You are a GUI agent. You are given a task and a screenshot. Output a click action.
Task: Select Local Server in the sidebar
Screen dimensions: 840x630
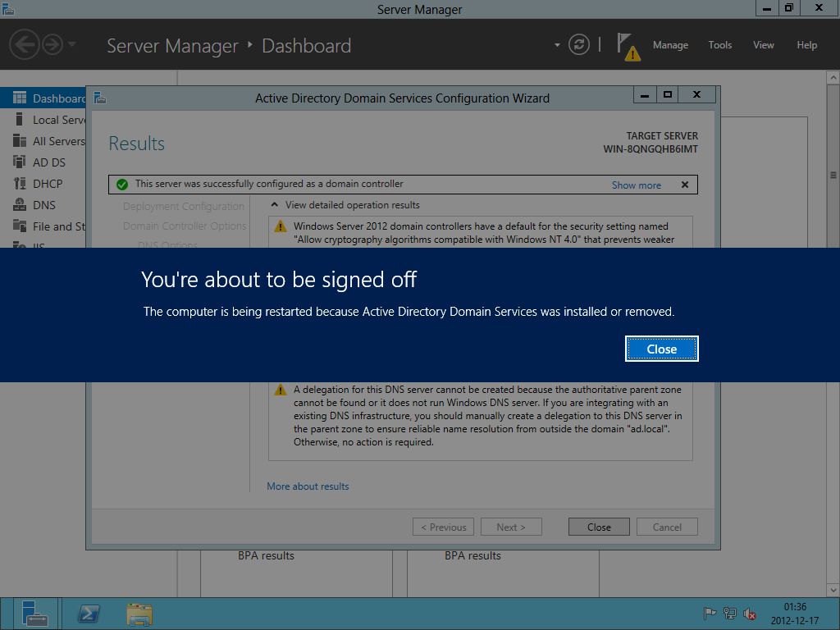click(x=43, y=120)
